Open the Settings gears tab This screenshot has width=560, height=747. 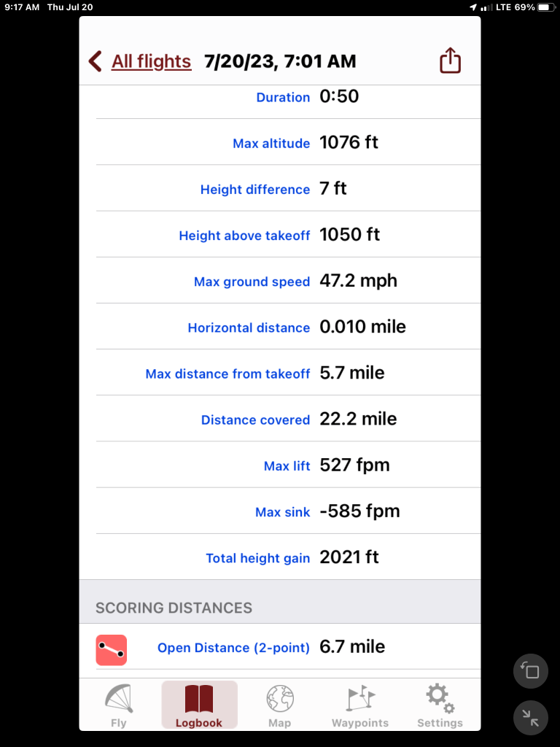tap(440, 706)
